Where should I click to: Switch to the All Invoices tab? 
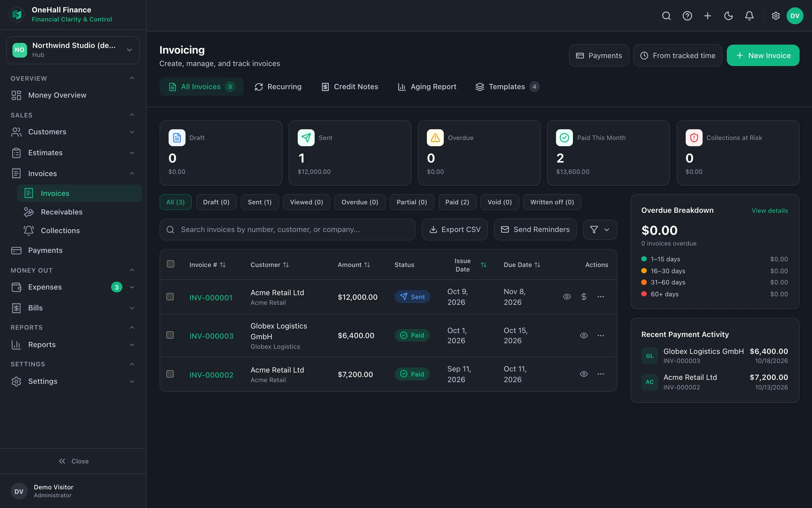point(201,87)
